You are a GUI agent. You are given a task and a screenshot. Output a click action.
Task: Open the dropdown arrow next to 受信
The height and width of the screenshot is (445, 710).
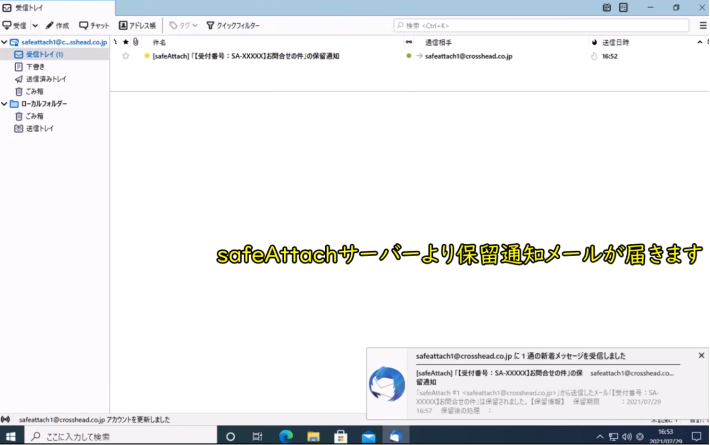click(35, 25)
